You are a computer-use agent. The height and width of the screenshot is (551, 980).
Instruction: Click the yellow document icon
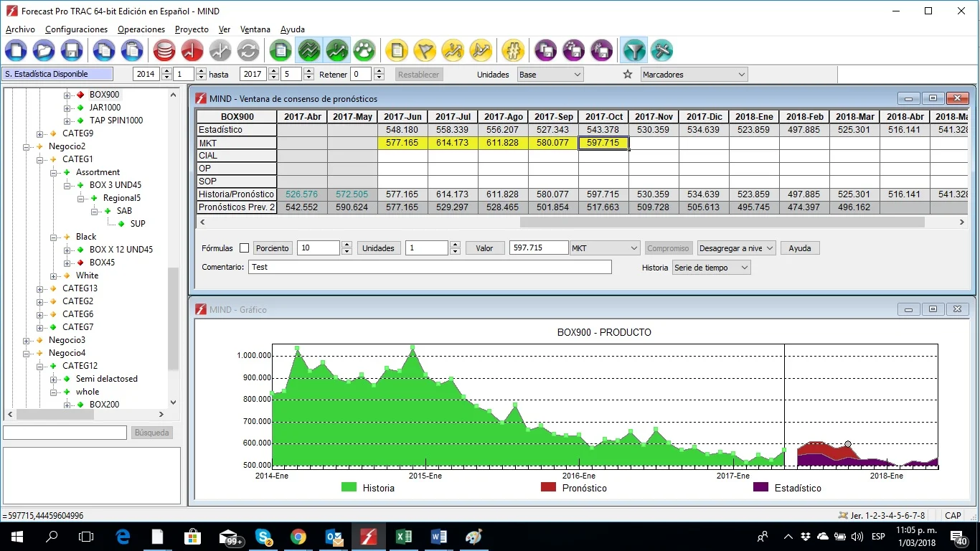(x=397, y=51)
